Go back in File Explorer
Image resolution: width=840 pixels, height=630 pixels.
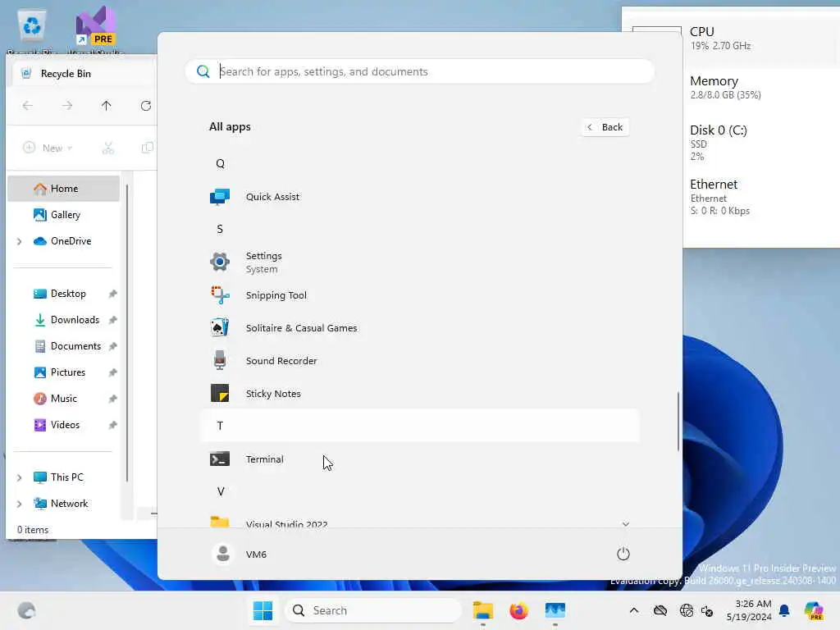[28, 106]
